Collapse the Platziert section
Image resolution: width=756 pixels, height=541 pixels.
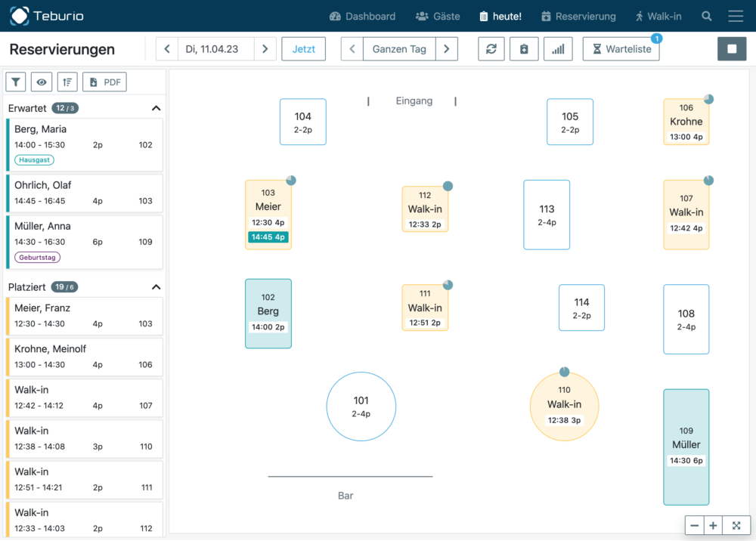[x=156, y=287]
